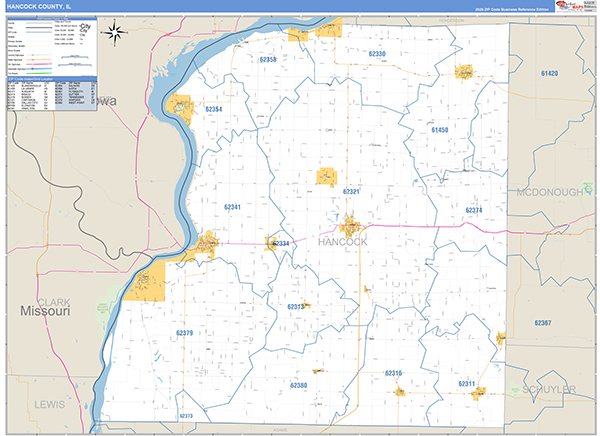Click the MCDONOUGH county label
The height and width of the screenshot is (436, 600).
click(550, 193)
